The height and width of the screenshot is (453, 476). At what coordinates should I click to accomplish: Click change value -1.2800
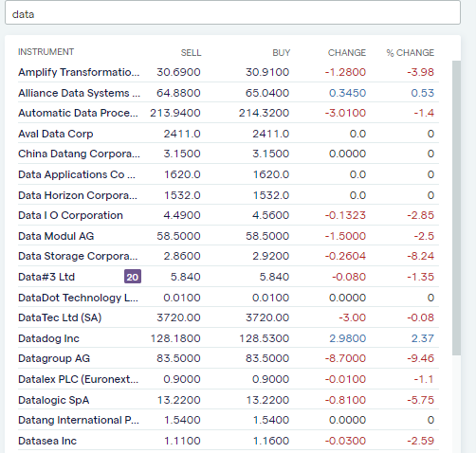345,72
